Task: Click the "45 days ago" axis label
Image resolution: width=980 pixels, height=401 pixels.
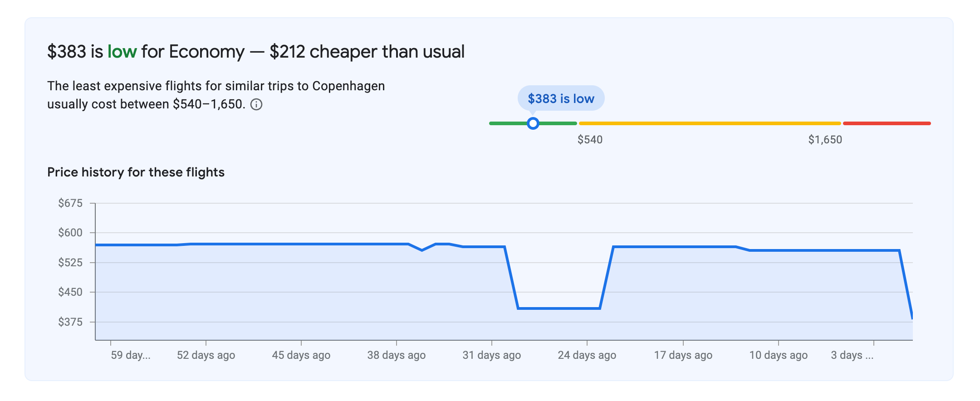Action: [301, 355]
